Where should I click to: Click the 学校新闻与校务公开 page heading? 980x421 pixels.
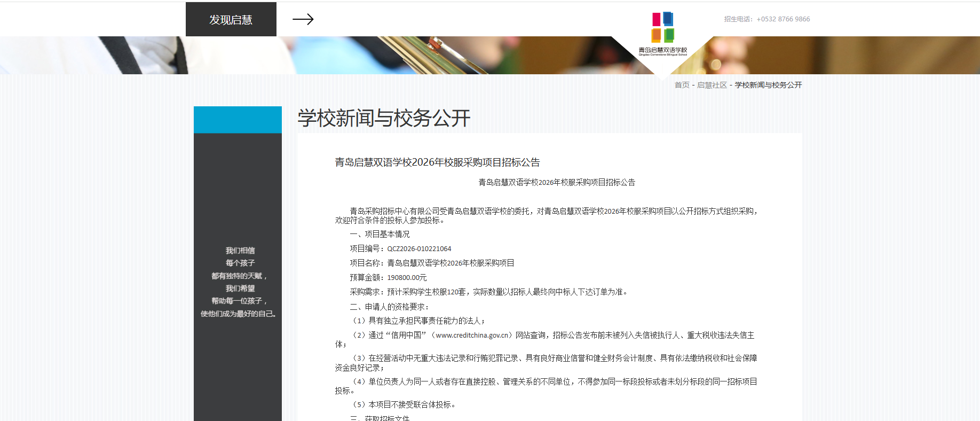point(384,118)
